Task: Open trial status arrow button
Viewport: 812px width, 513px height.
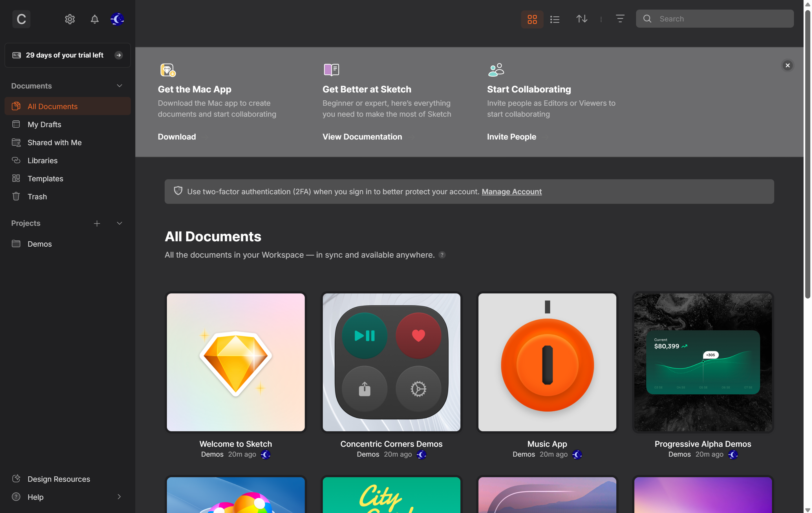Action: click(x=119, y=55)
